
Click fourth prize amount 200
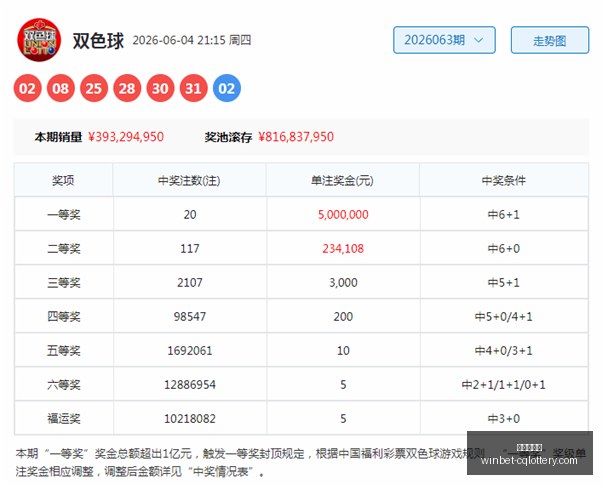343,317
